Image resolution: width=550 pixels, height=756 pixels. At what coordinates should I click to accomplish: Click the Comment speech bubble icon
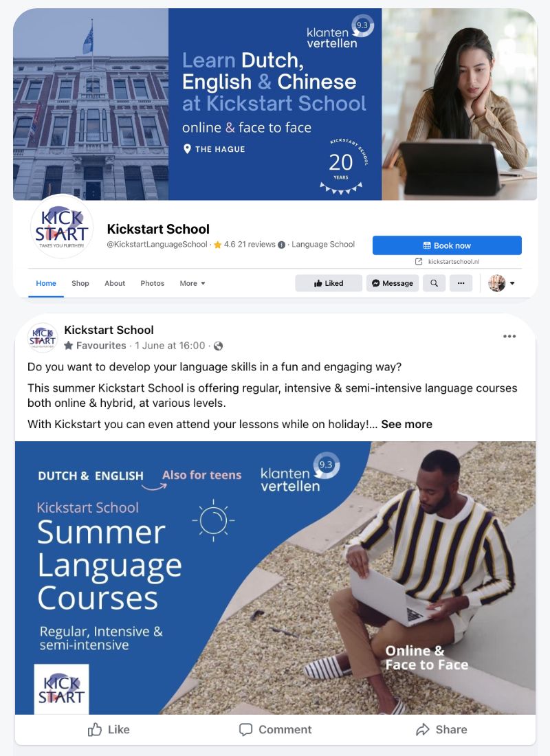point(245,729)
